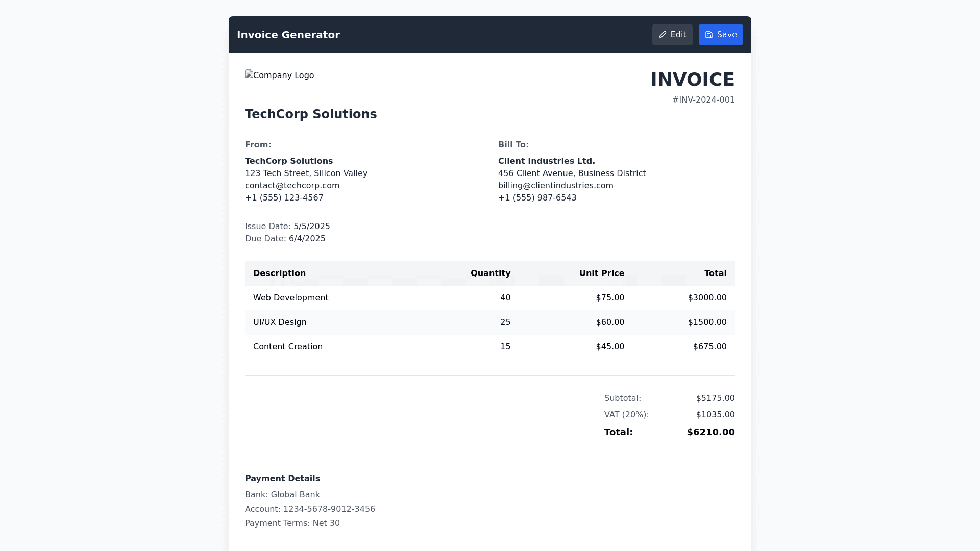Screen dimensions: 980x551
Task: Select invoice number #INV-2024-001
Action: (703, 100)
